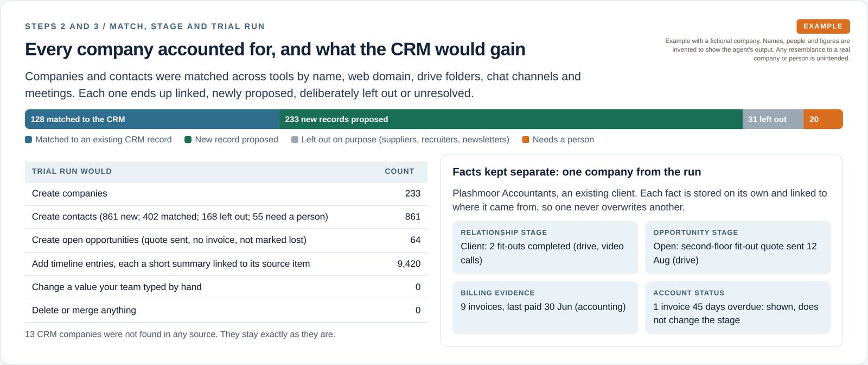Click the grey '31 left out' bar segment
Image resolution: width=868 pixels, height=365 pixels.
[773, 119]
